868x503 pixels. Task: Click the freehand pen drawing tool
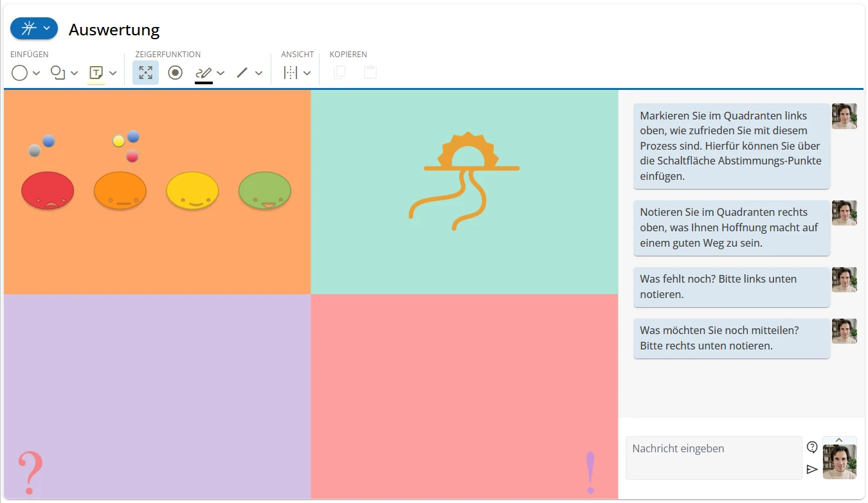point(204,73)
